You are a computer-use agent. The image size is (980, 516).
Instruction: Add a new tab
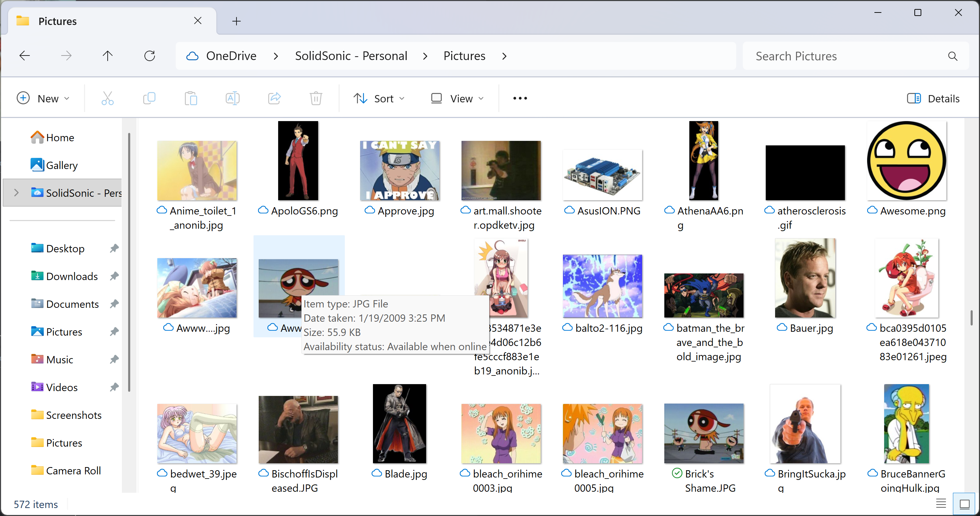pyautogui.click(x=236, y=21)
